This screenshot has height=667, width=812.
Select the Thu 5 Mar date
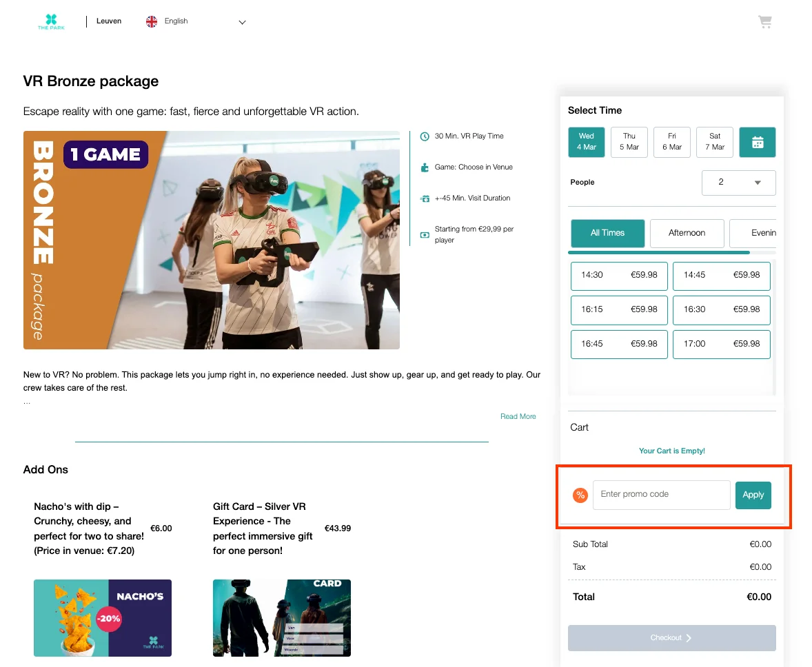[x=629, y=142]
